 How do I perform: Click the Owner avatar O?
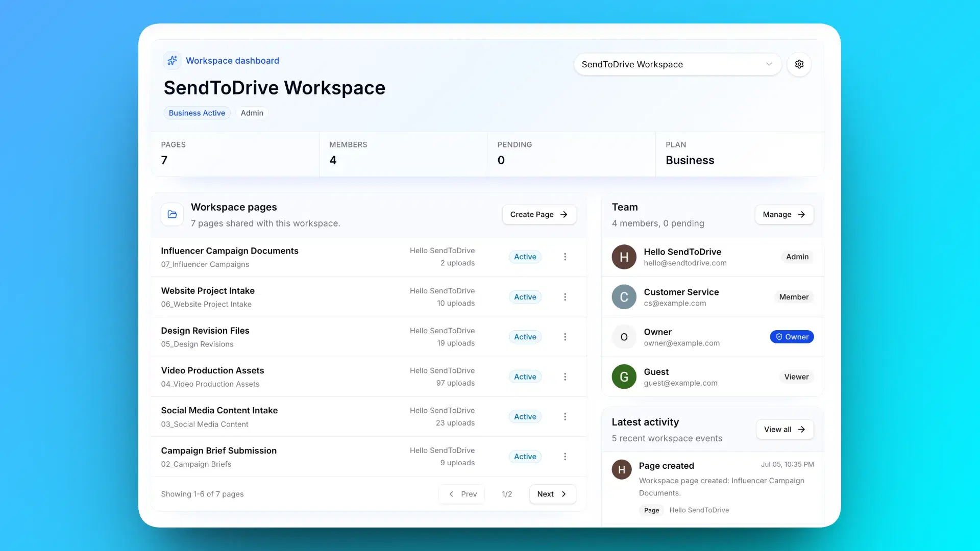[624, 337]
